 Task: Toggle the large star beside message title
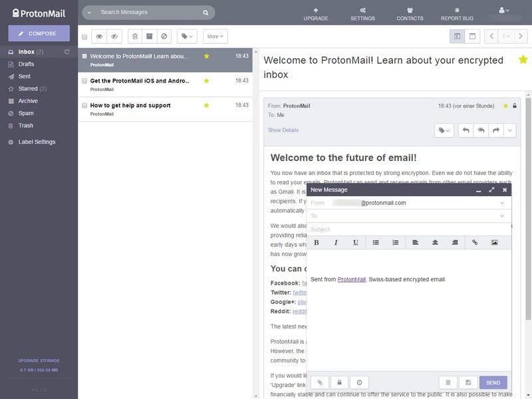tap(523, 60)
